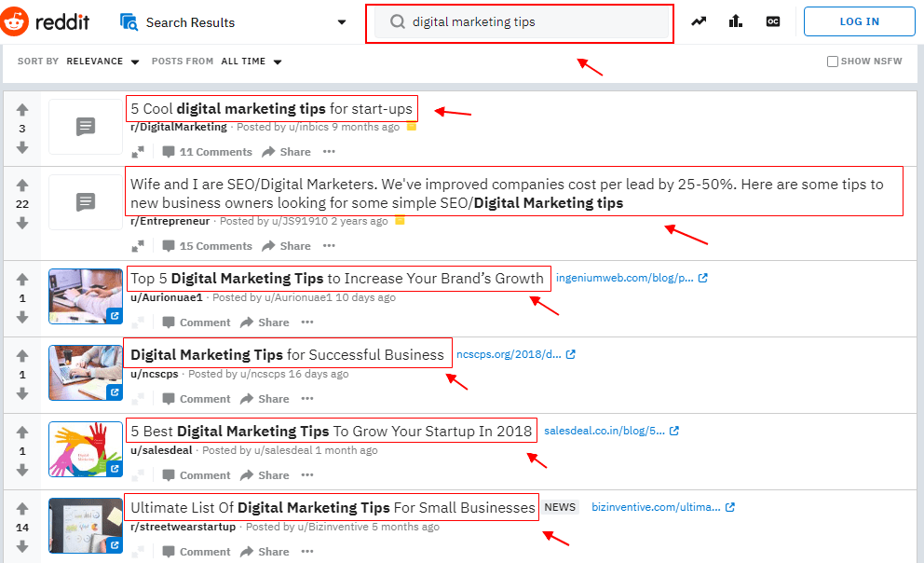Share the u/ncscps post
The image size is (924, 563).
[265, 399]
